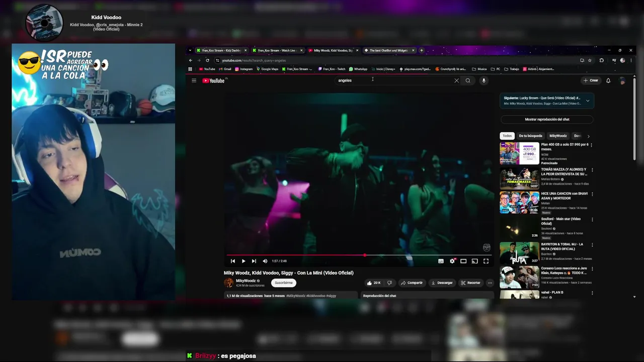Clear the search text with the X

coord(456,80)
